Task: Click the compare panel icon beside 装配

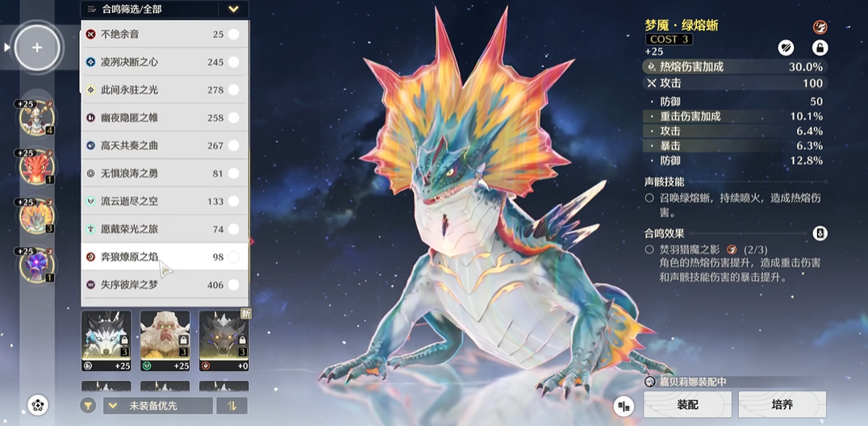Action: click(624, 407)
